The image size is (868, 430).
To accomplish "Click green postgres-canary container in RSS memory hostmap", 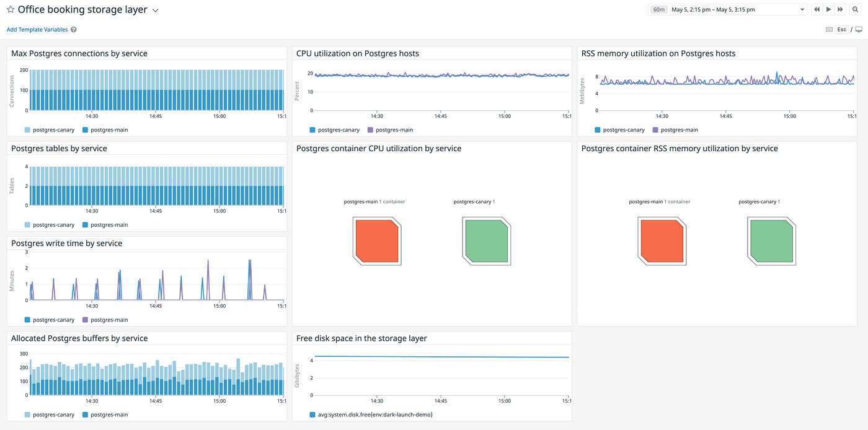I will pyautogui.click(x=772, y=241).
